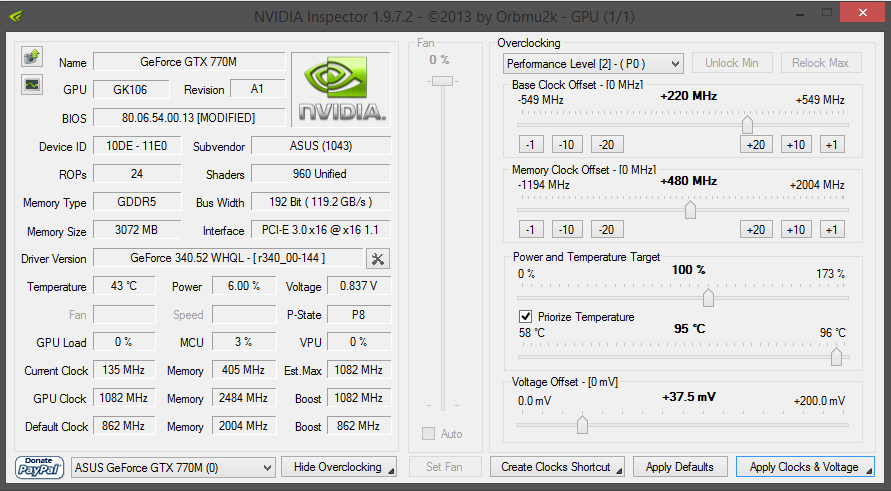Decrease Base Clock Offset by 10
This screenshot has height=491, width=891.
[x=567, y=145]
